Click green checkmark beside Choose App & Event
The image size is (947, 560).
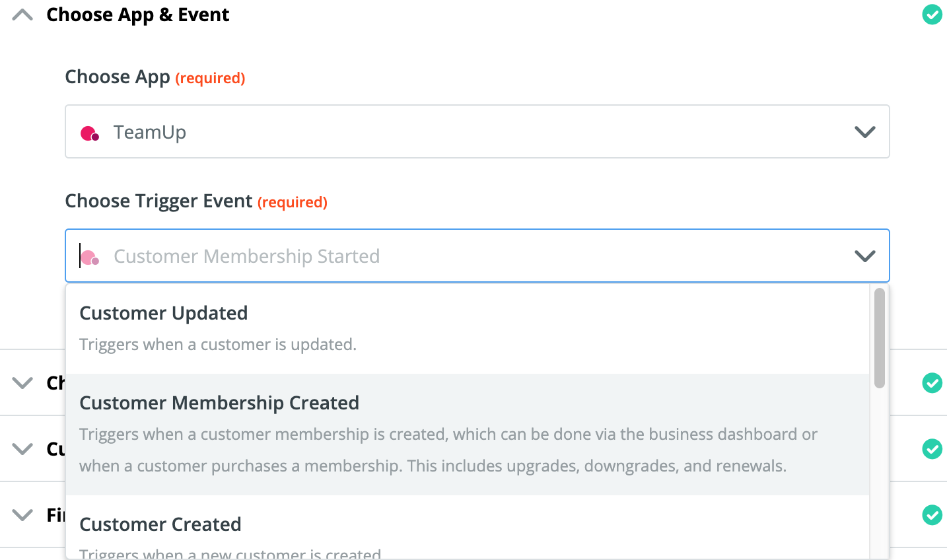coord(932,15)
